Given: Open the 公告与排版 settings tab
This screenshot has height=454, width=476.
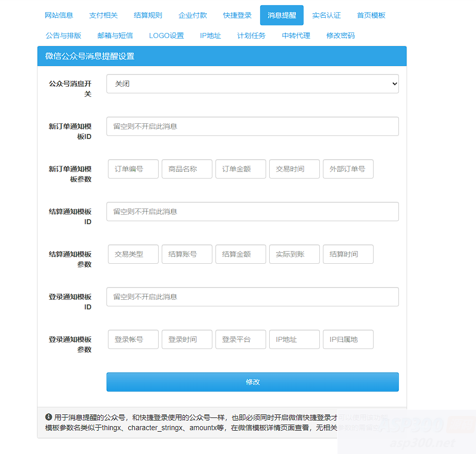Looking at the screenshot, I should pos(63,36).
